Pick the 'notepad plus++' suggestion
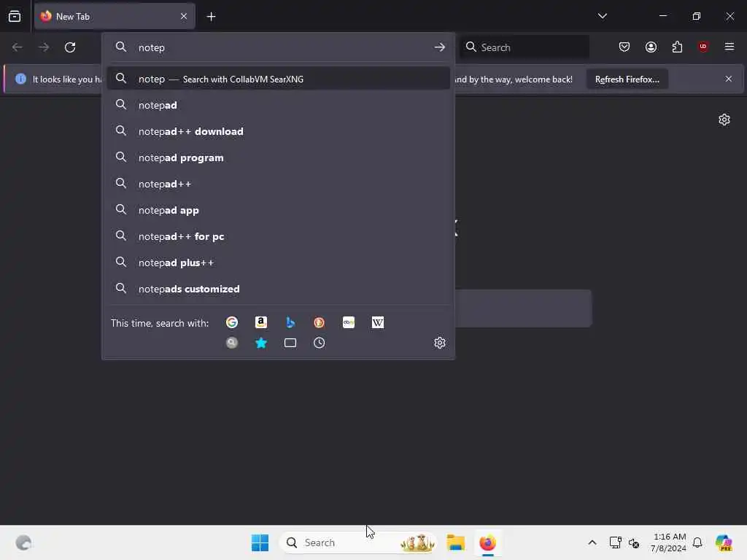This screenshot has width=747, height=560. (278, 262)
